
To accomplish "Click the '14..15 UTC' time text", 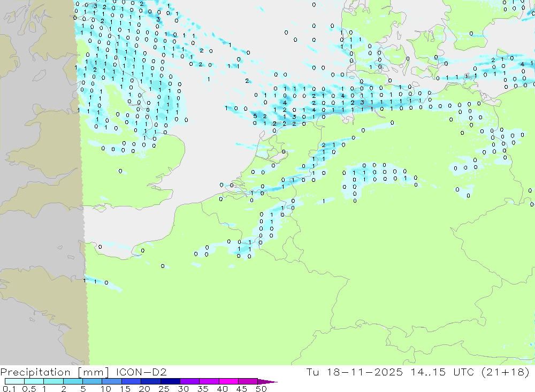I will pyautogui.click(x=442, y=372).
